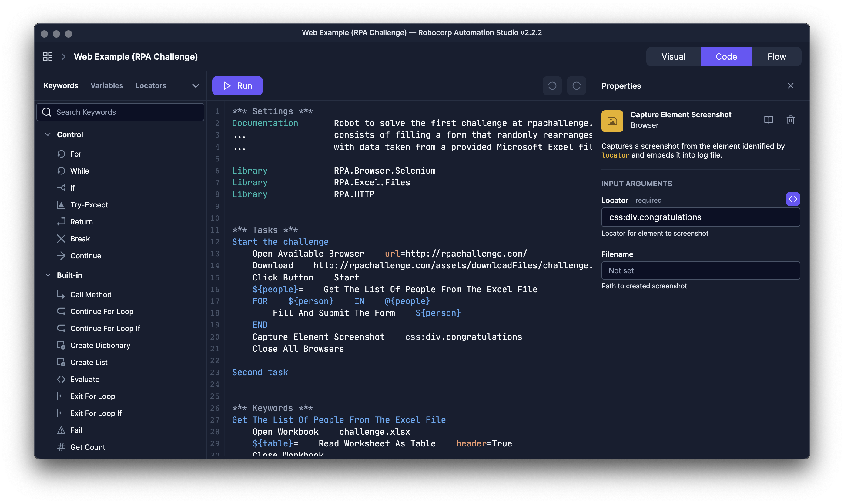Delete the keyword with trash icon
This screenshot has height=504, width=844.
point(790,120)
